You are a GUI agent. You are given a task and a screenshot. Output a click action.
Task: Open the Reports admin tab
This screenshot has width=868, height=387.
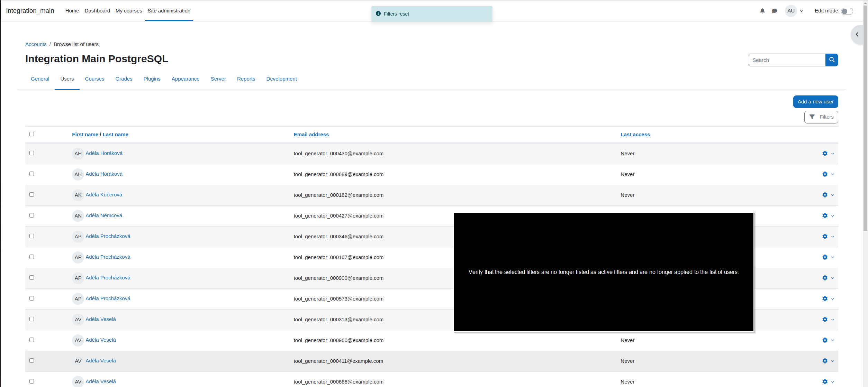coord(246,79)
